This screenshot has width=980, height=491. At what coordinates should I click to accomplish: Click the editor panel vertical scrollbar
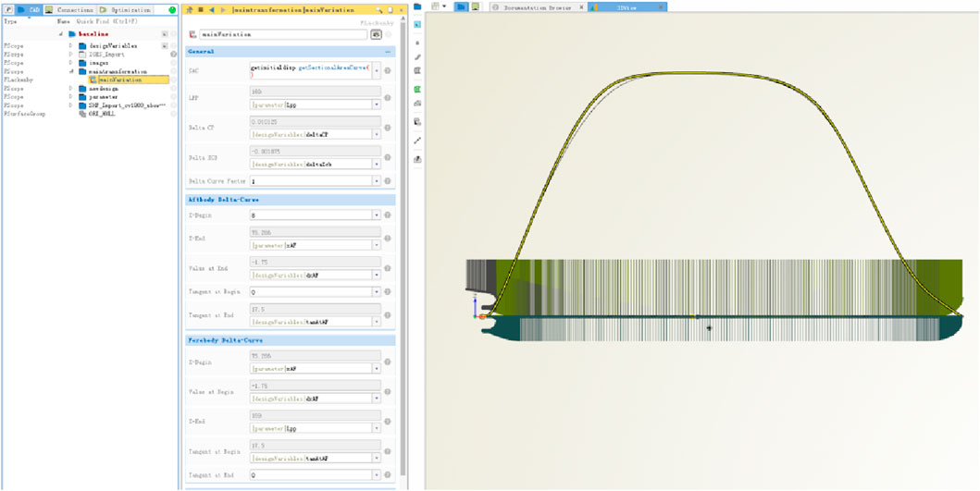coord(403,247)
